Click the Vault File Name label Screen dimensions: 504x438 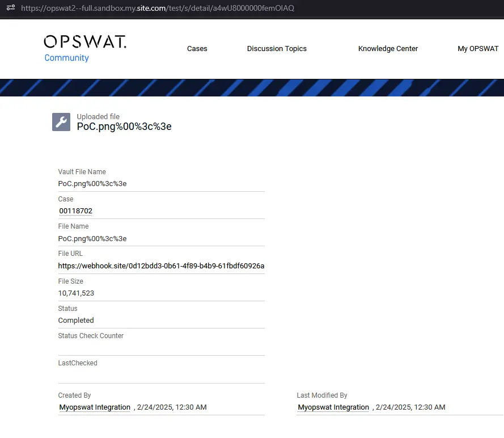(82, 172)
